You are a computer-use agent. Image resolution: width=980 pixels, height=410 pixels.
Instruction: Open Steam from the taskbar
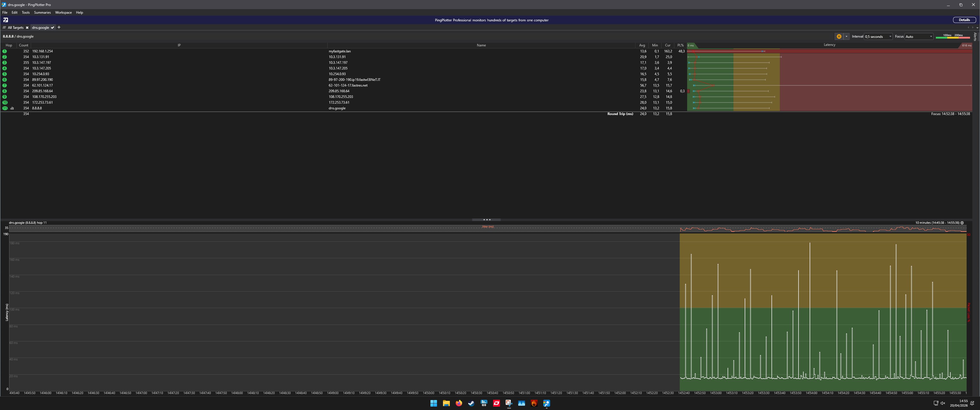pos(471,403)
